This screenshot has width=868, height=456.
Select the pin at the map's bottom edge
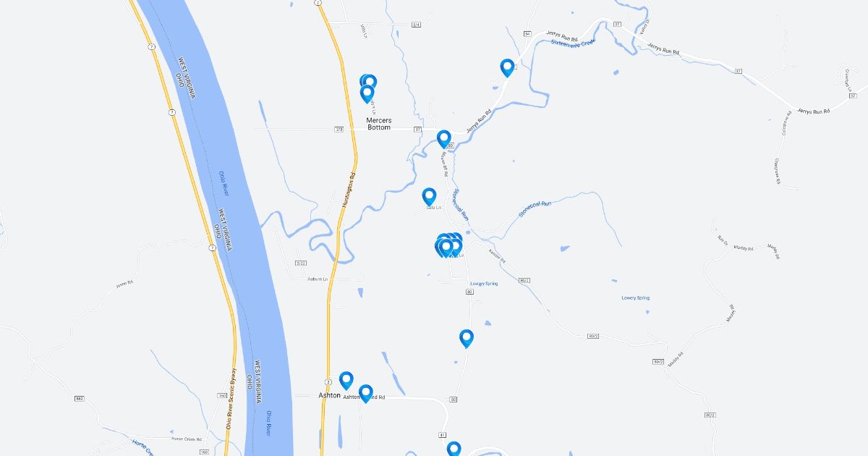click(454, 449)
